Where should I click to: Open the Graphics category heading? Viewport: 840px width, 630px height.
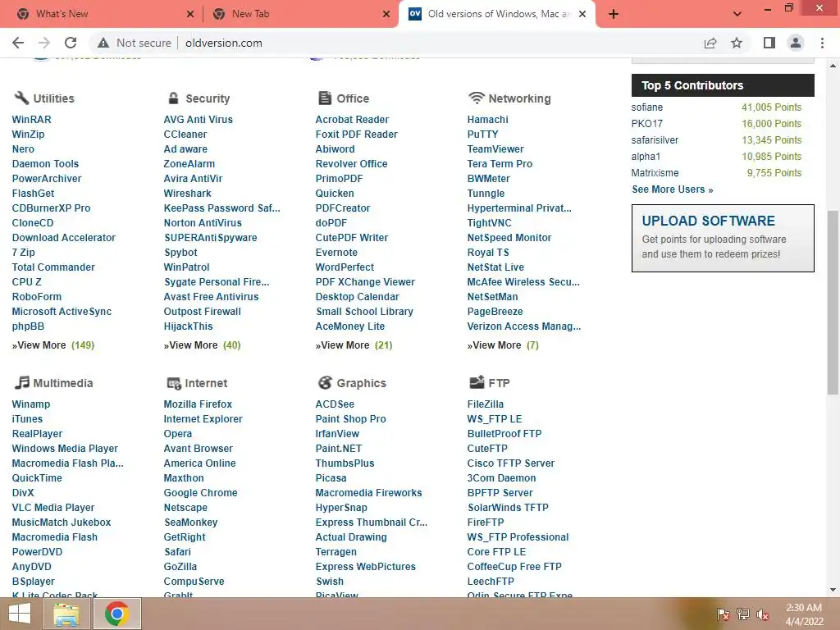[361, 382]
